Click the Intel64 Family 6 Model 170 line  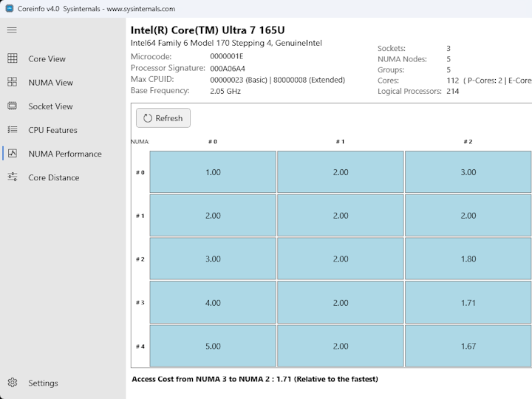226,43
